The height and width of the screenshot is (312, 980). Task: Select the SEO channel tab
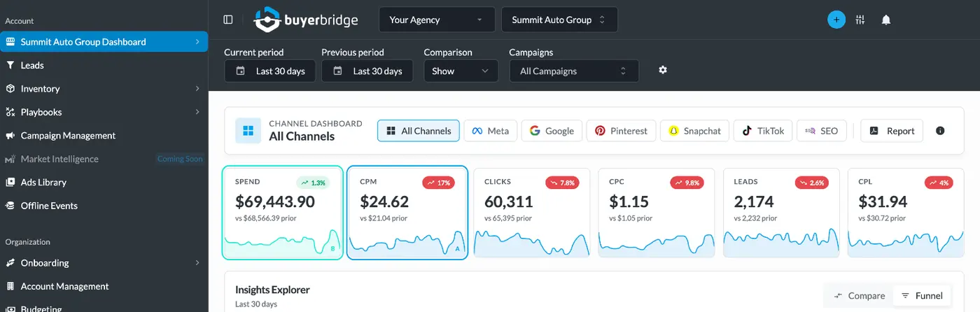[x=822, y=131]
